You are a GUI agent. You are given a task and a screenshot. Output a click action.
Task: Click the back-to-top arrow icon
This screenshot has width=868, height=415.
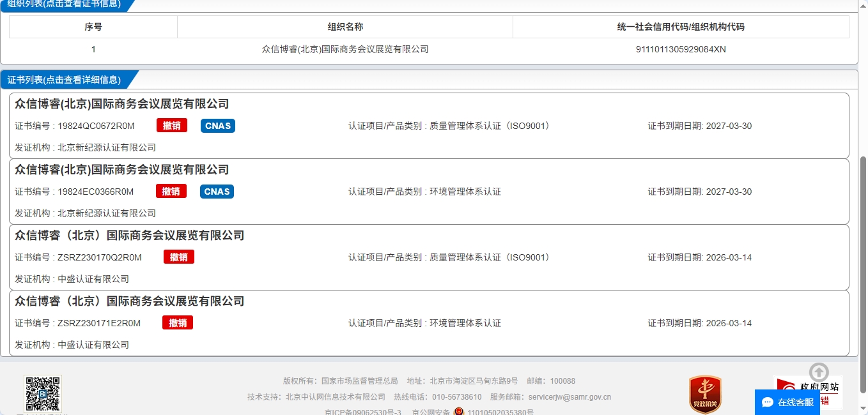[x=819, y=372]
